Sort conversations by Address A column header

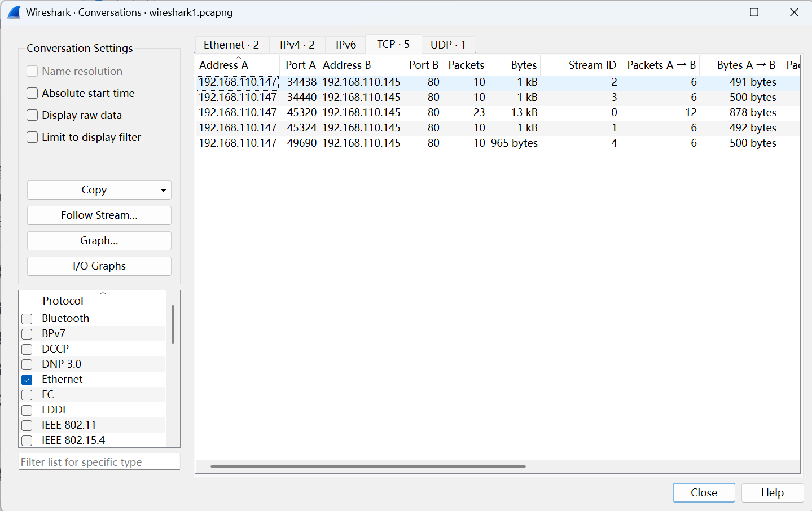[x=224, y=65]
